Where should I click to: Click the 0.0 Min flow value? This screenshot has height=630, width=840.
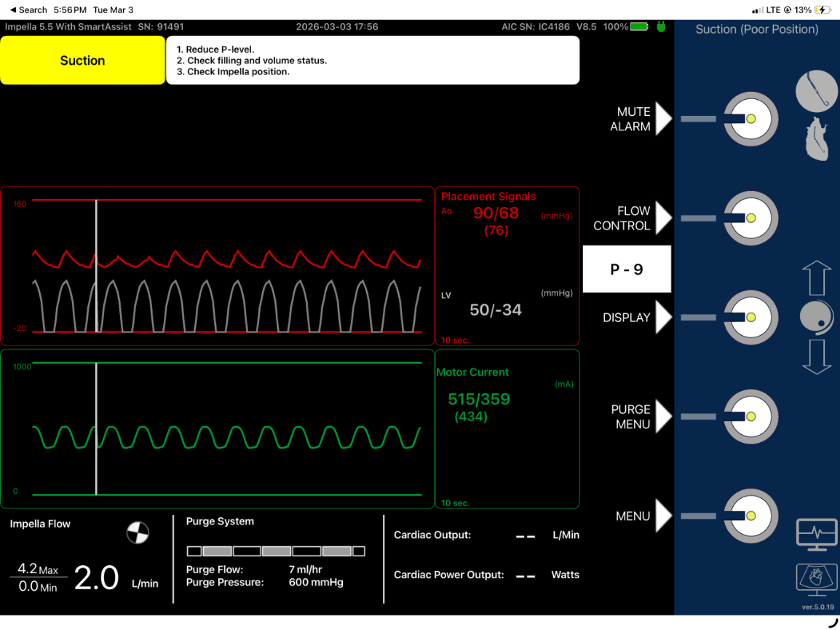point(38,586)
